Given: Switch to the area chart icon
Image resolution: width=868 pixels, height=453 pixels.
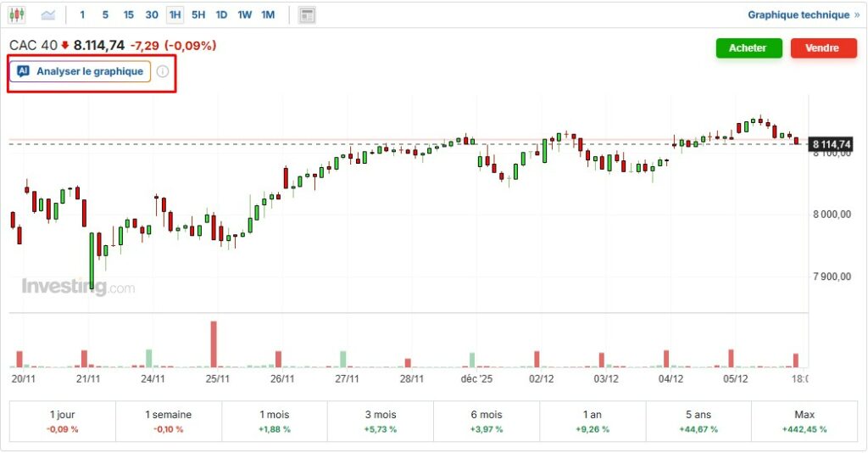Looking at the screenshot, I should (48, 14).
